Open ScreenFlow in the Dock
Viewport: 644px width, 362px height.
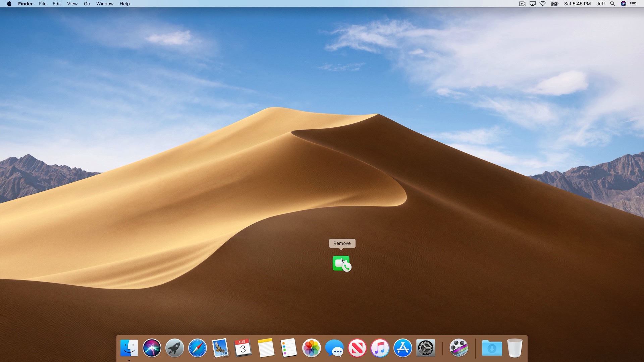click(x=459, y=348)
